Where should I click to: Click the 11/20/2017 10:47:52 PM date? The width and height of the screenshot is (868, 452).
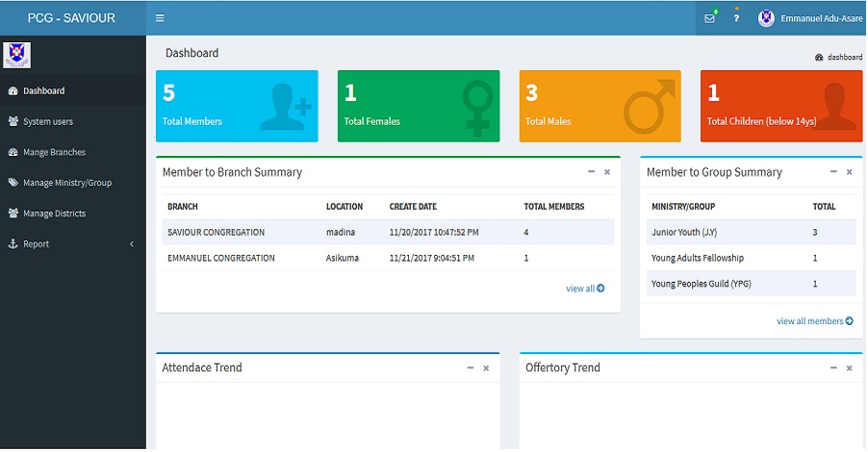pos(434,232)
